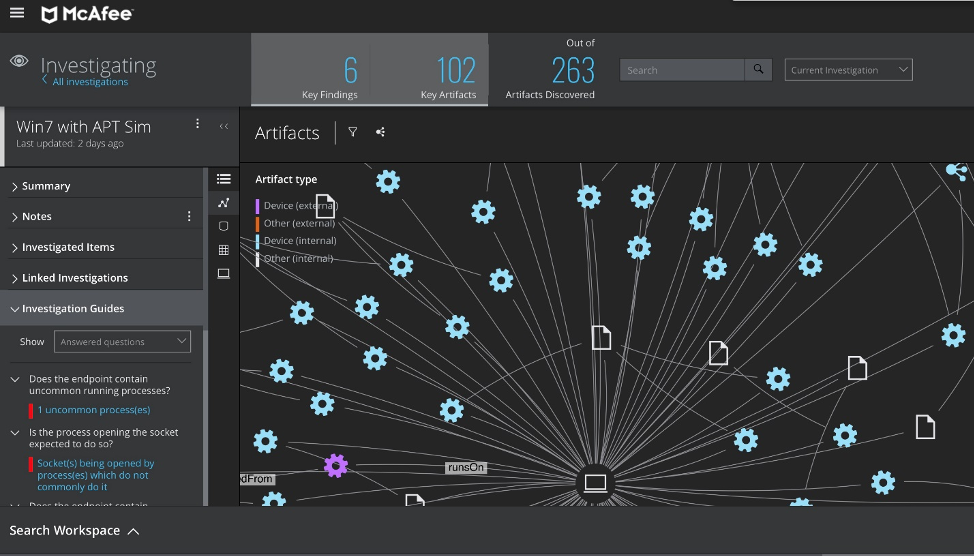The image size is (974, 556).
Task: Open the Win7 with APT Sim options menu
Action: [x=197, y=125]
